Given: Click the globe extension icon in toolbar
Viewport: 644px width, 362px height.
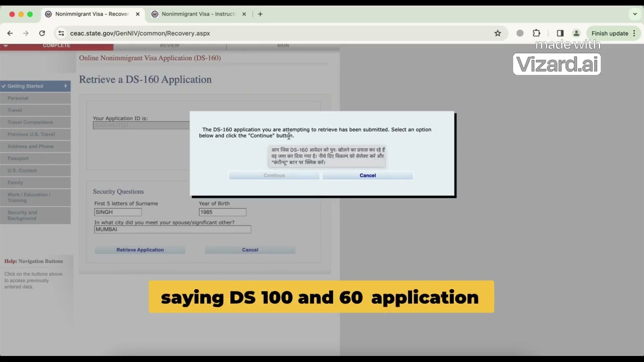Looking at the screenshot, I should tap(520, 33).
